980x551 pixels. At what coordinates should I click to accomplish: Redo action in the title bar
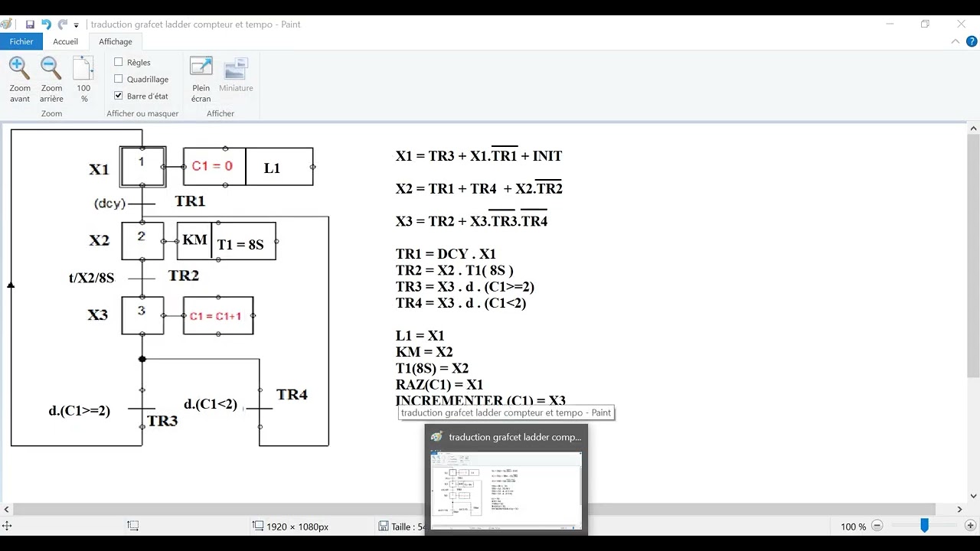click(63, 24)
